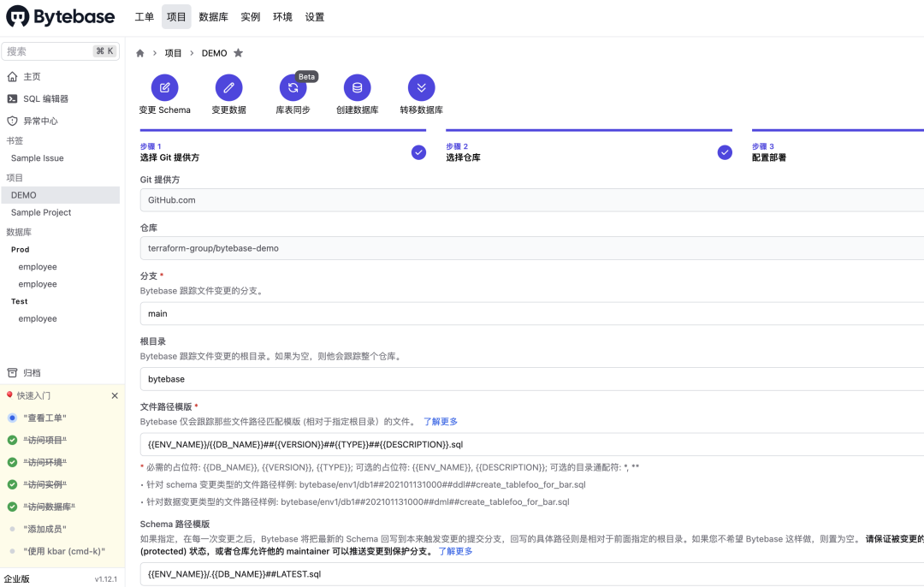Click the 访问实例 quickstart item
This screenshot has width=924, height=587.
pos(44,484)
